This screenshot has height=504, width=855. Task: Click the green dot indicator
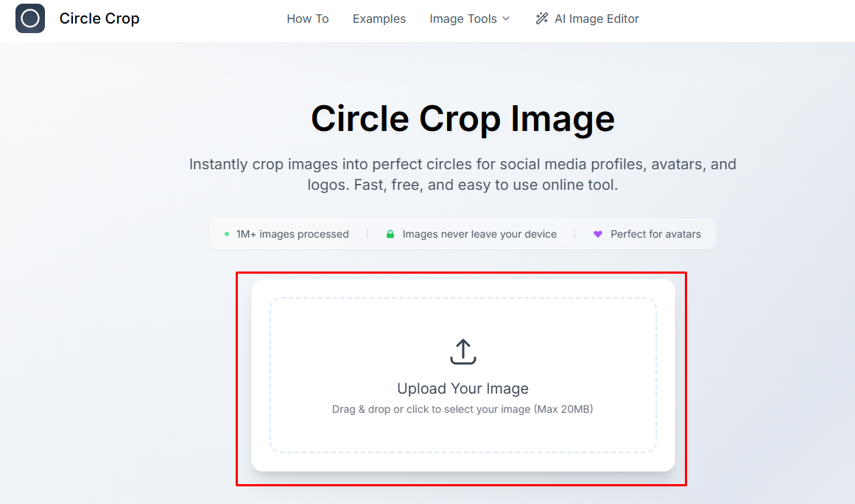(x=227, y=234)
